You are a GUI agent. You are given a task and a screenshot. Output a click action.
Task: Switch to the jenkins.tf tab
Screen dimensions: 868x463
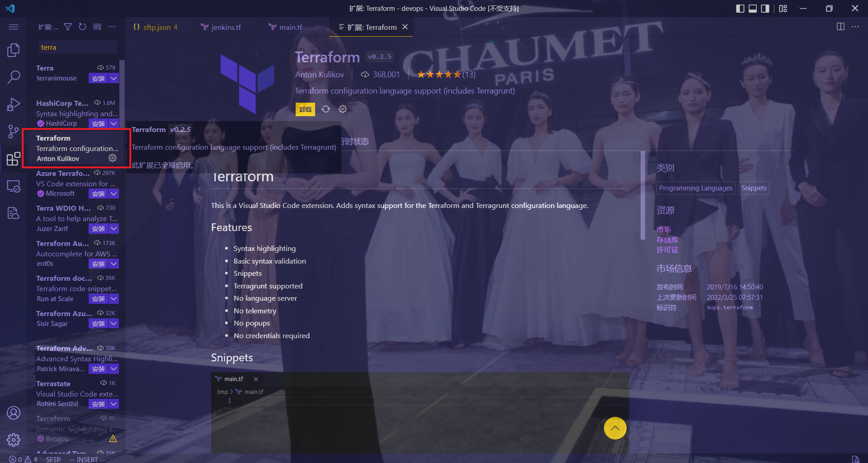click(x=227, y=27)
